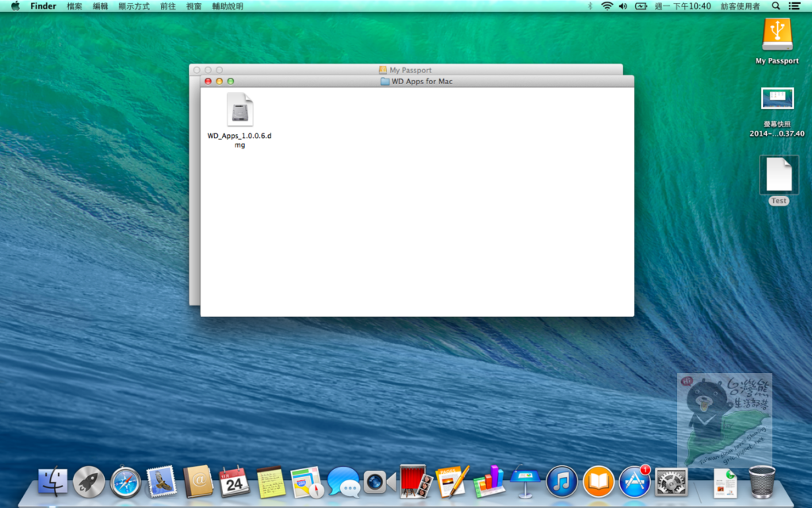
Task: Zoom the WD Apps for Mac window
Action: click(231, 82)
